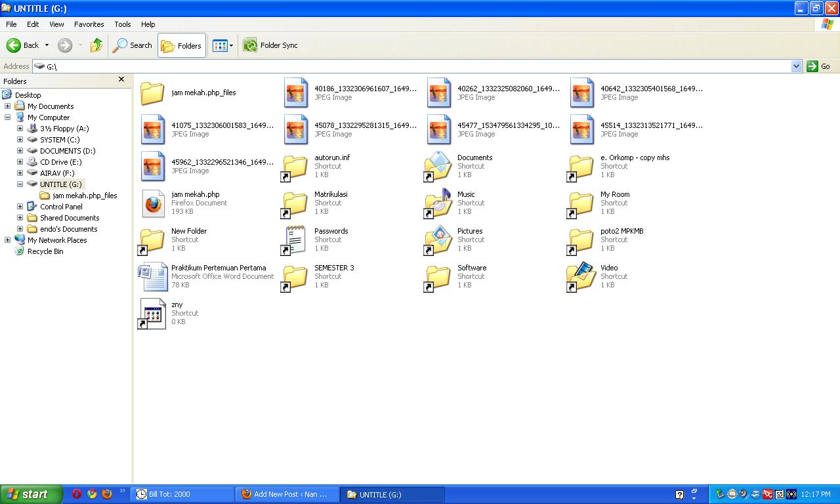Select Recycle Bin in the tree

[x=45, y=251]
